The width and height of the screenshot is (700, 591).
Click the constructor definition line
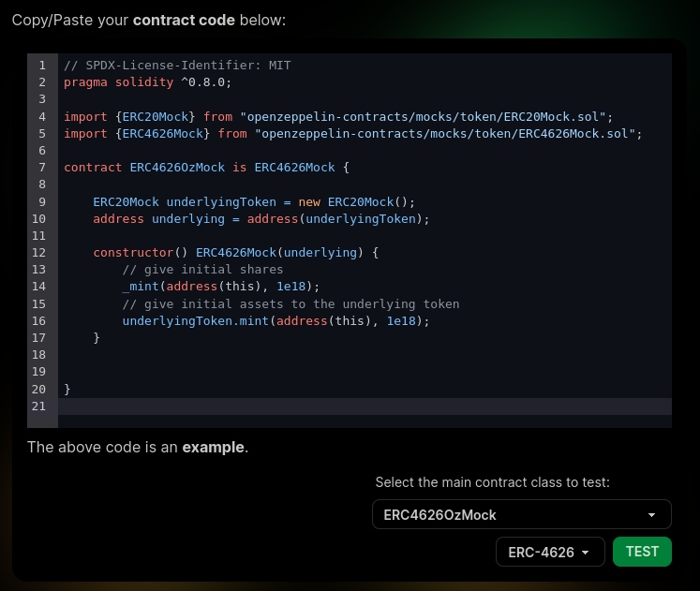[x=236, y=253]
